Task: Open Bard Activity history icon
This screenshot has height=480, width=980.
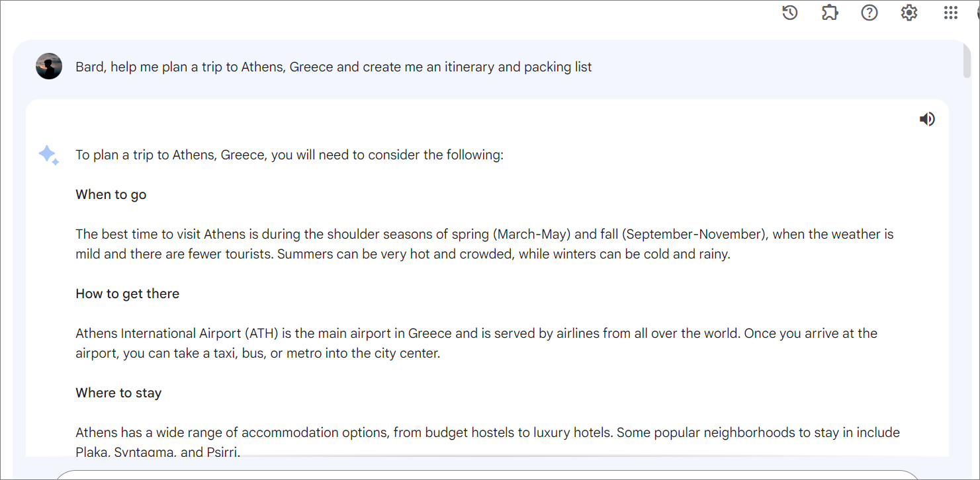Action: 789,13
